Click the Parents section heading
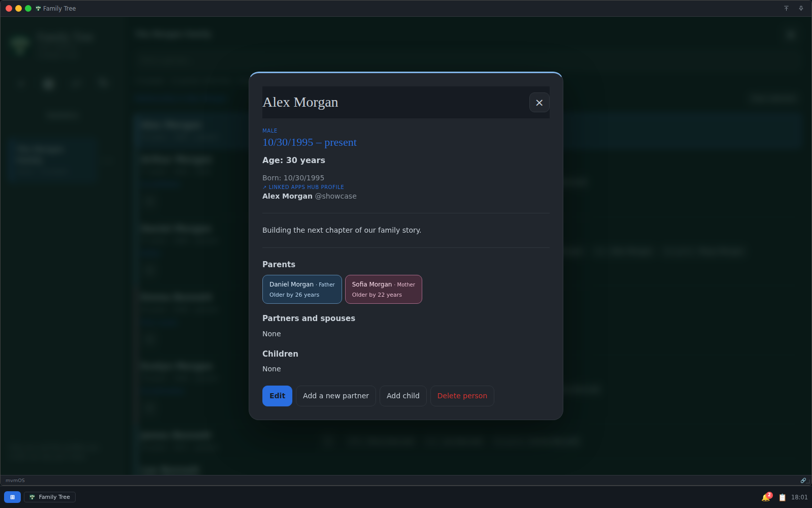 (x=279, y=264)
